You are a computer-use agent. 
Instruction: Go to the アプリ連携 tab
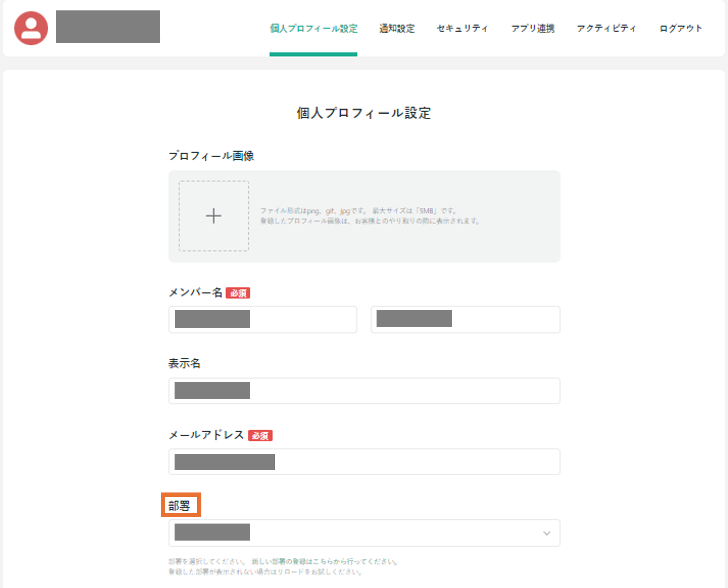[x=533, y=28]
